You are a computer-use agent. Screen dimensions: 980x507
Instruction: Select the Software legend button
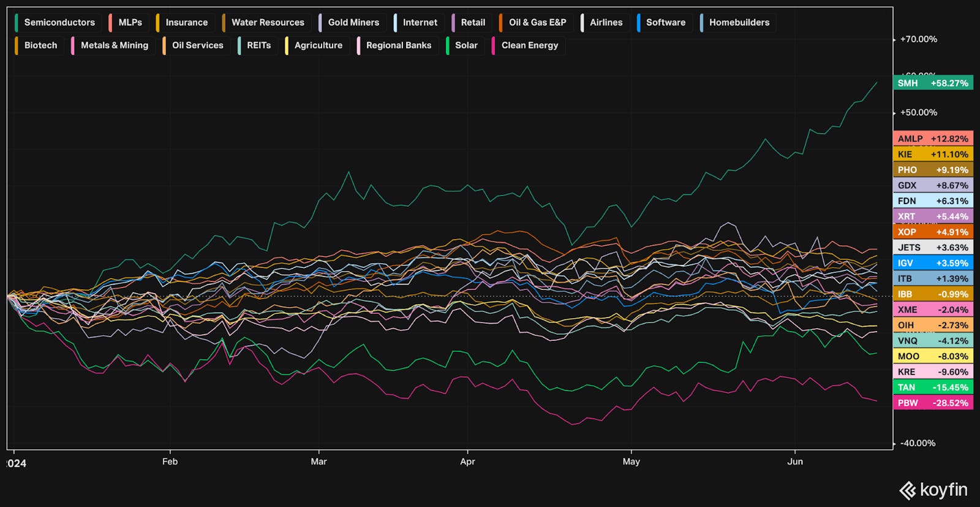point(664,23)
